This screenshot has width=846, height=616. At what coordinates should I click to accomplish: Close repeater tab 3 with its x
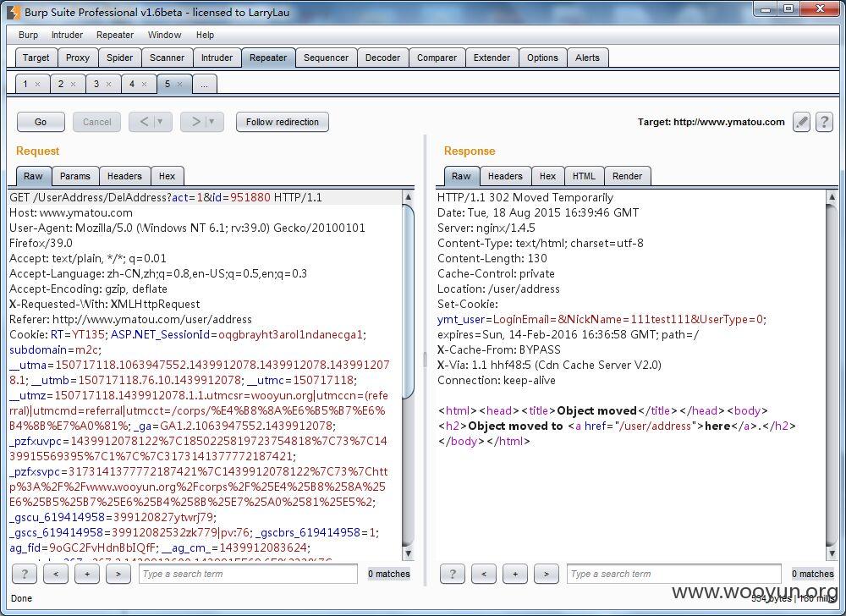click(108, 84)
